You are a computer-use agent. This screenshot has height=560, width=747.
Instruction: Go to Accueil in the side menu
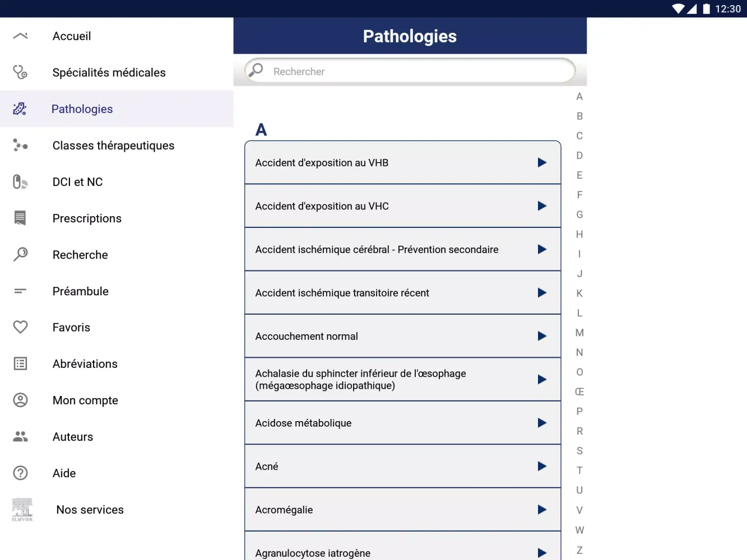tap(72, 36)
